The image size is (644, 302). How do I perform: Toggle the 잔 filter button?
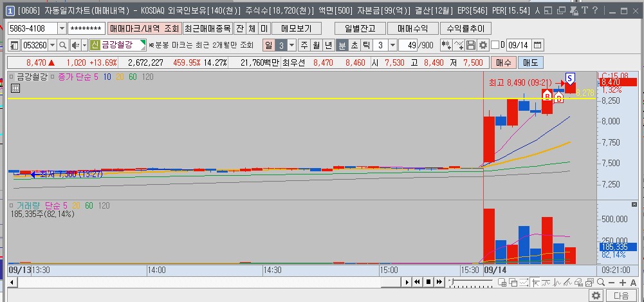pyautogui.click(x=239, y=29)
